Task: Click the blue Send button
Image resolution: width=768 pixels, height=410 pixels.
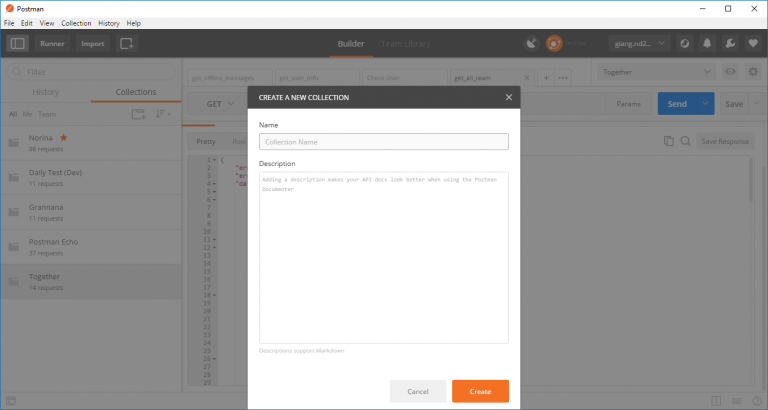Action: (677, 104)
